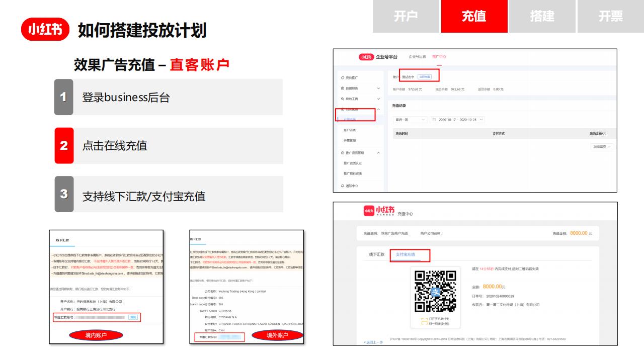Click the 推广资质管理 sidebar icon
The width and height of the screenshot is (644, 362).
(343, 153)
